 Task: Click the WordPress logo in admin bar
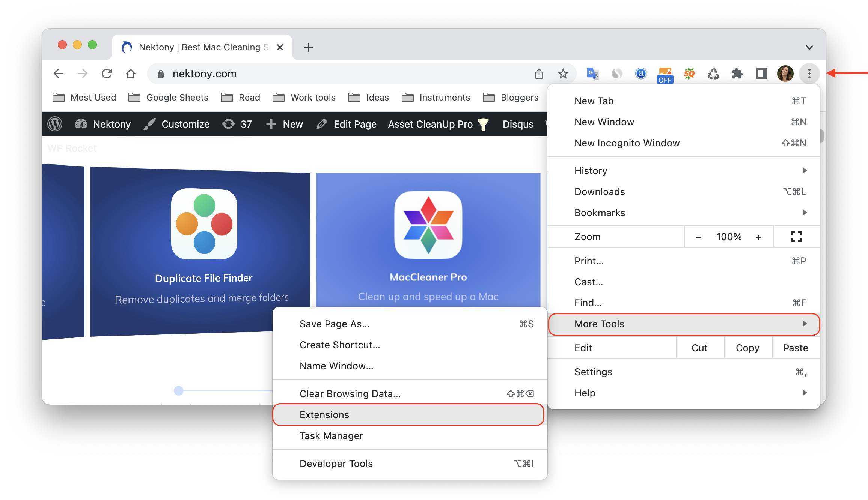tap(55, 124)
